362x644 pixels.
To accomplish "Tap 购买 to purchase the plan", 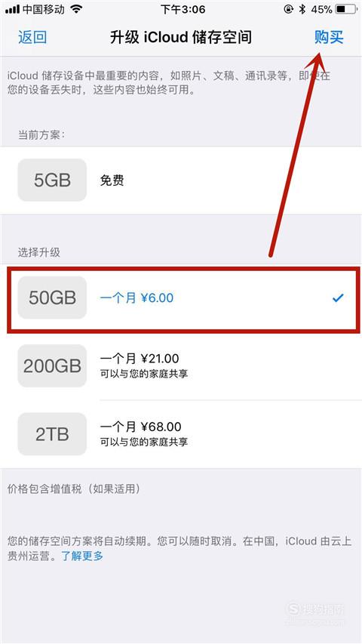I will pos(329,37).
